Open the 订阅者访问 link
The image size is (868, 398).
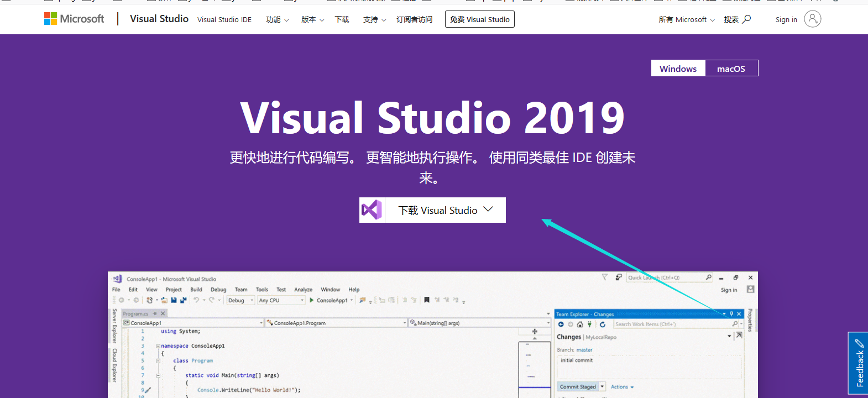[x=414, y=19]
